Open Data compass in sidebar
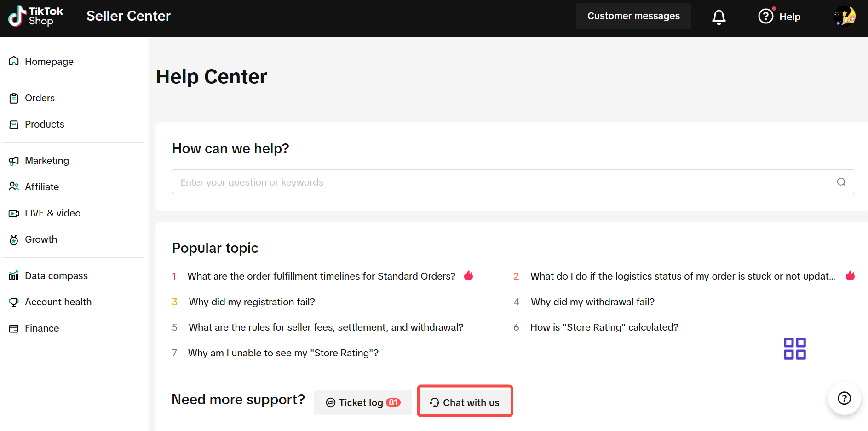Screen dimensions: 868x431 pyautogui.click(x=56, y=276)
